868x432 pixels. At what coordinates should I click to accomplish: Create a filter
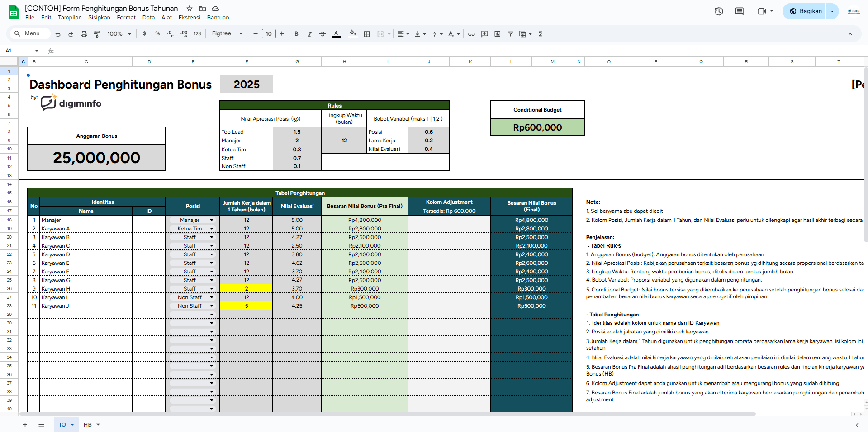[510, 34]
